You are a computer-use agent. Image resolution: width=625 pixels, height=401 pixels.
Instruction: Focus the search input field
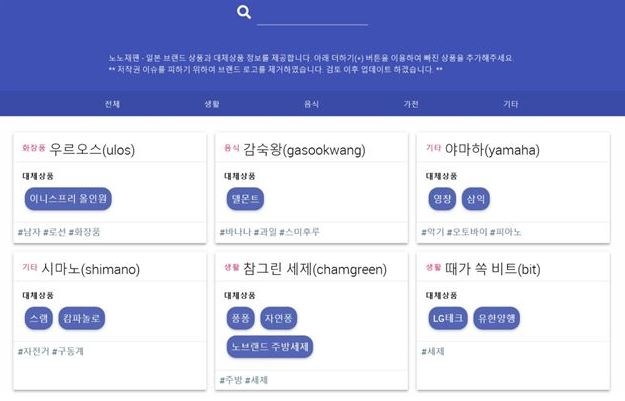pyautogui.click(x=312, y=13)
